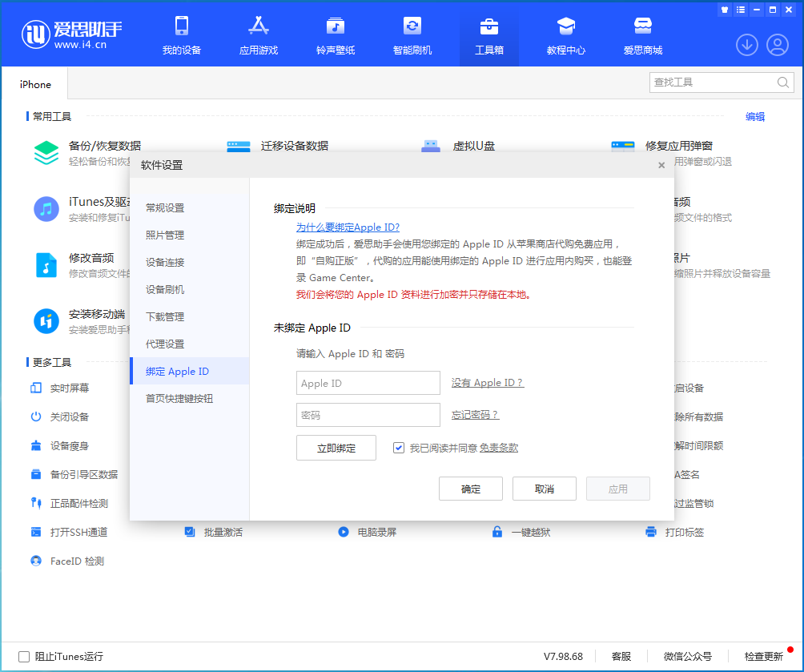The image size is (804, 672).
Task: Click into the Apple ID input field
Action: [x=368, y=383]
